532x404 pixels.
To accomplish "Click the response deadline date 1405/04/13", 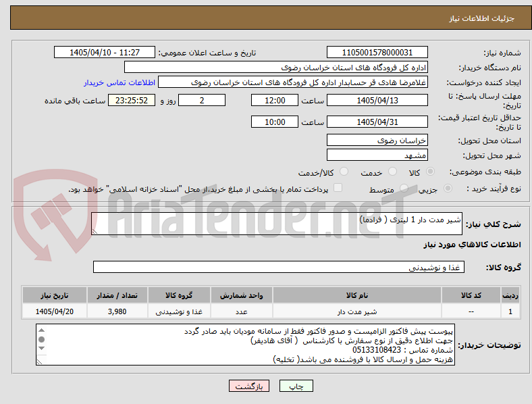I will click(377, 101).
